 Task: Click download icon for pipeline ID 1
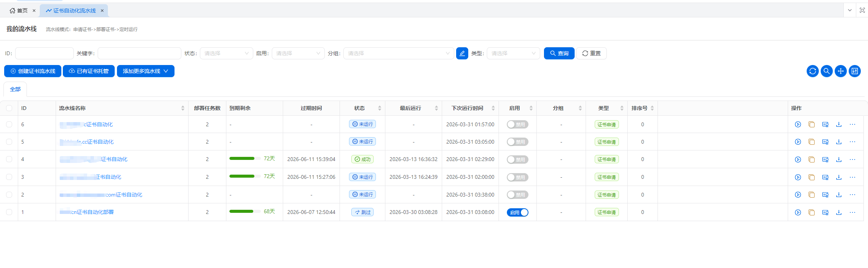(838, 212)
